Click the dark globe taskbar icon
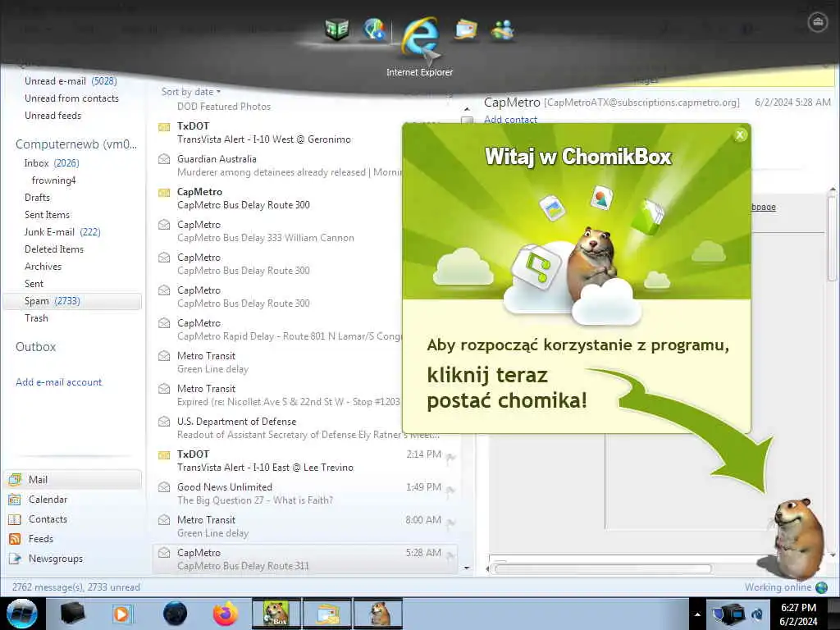840x630 pixels. coord(176,614)
